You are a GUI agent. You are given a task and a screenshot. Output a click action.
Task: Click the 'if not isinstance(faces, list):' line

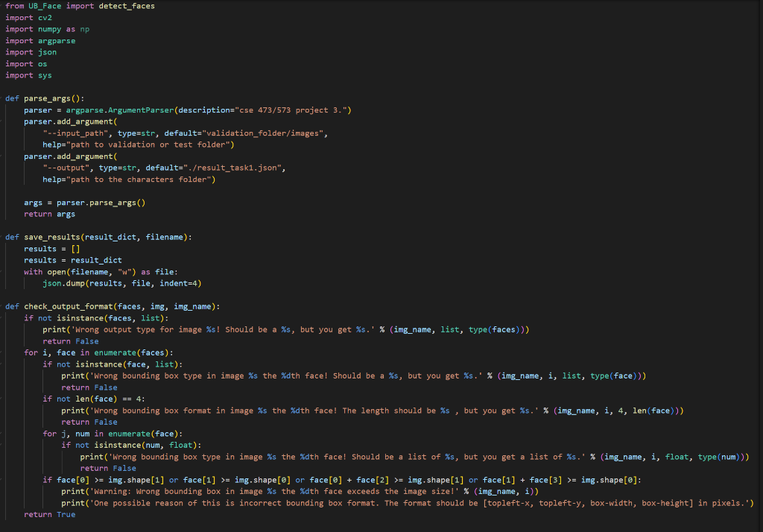click(96, 318)
